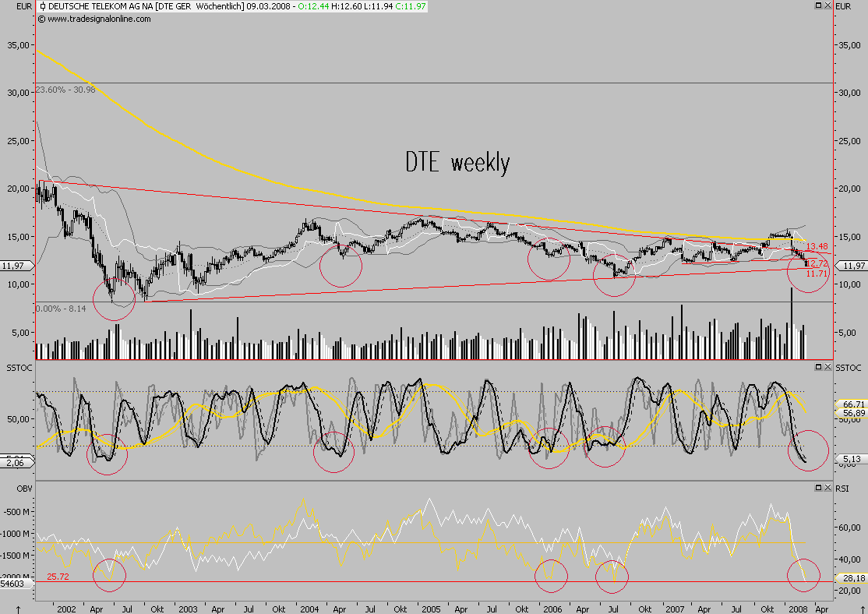Close the RSI indicator panel

tap(827, 489)
